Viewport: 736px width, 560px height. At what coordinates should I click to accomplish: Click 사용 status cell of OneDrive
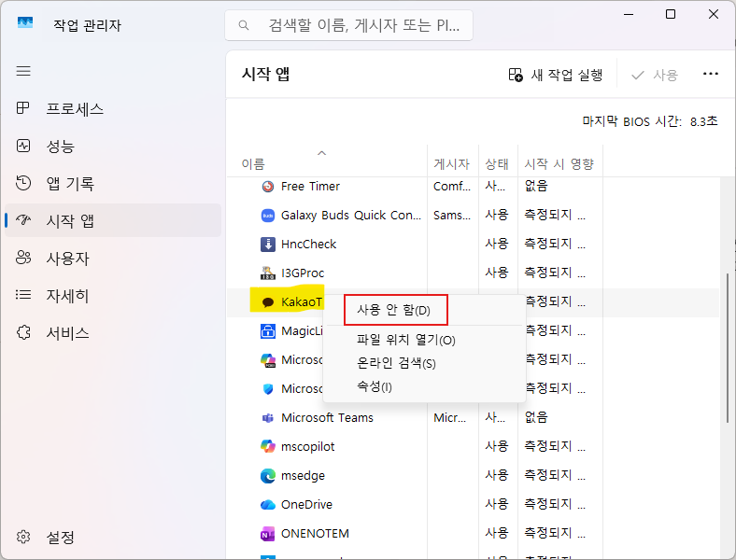(x=497, y=504)
